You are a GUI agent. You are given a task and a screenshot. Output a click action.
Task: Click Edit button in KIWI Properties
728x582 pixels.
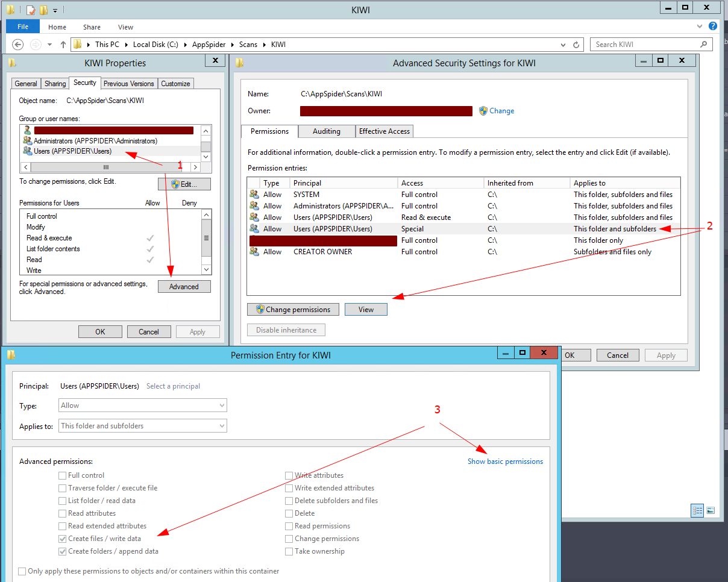point(184,184)
